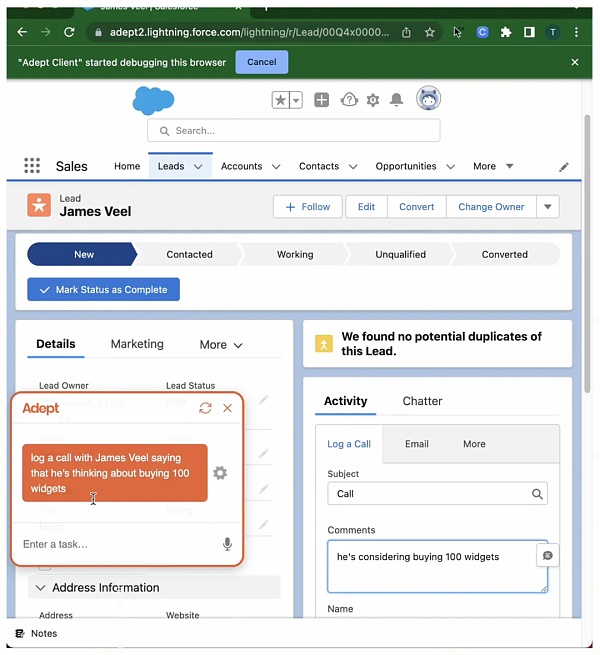Open the Salesforce setup gear
The image size is (600, 655).
point(373,100)
